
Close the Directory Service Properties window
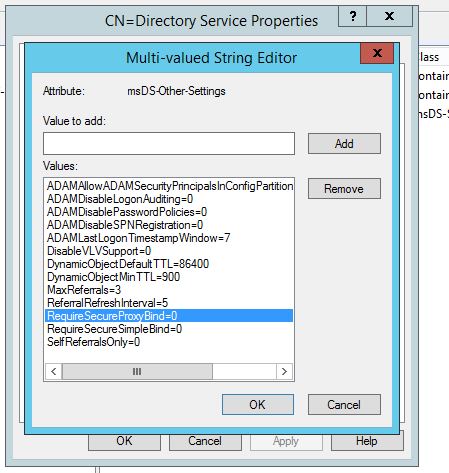tap(389, 16)
